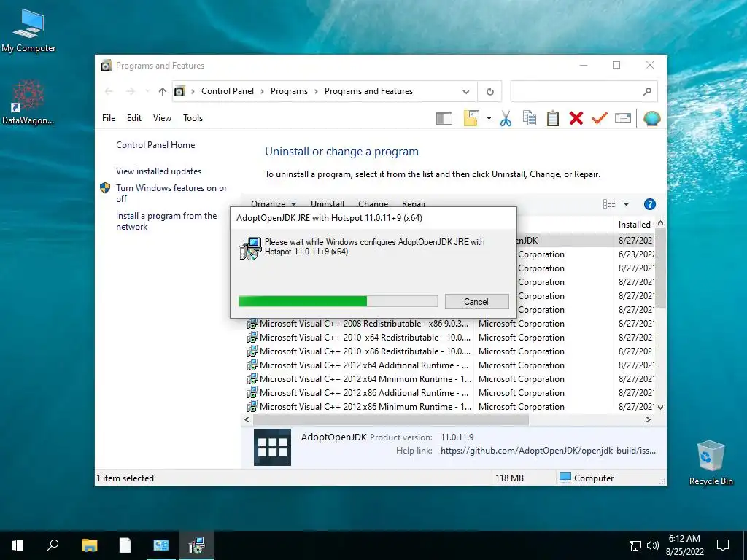Open Install a program from the network
The image size is (747, 560).
(x=166, y=221)
